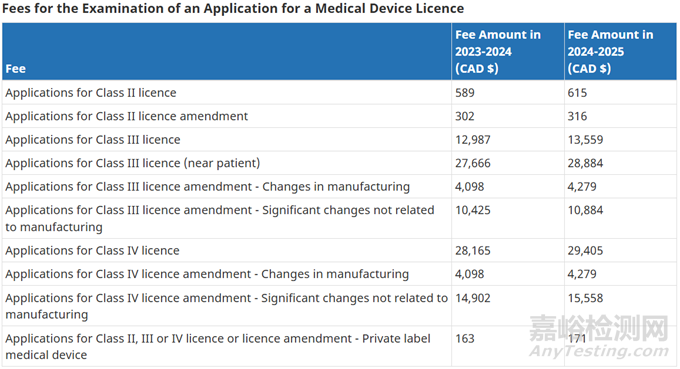The width and height of the screenshot is (680, 369).
Task: Click the Class III Significant changes row label
Action: (220, 219)
